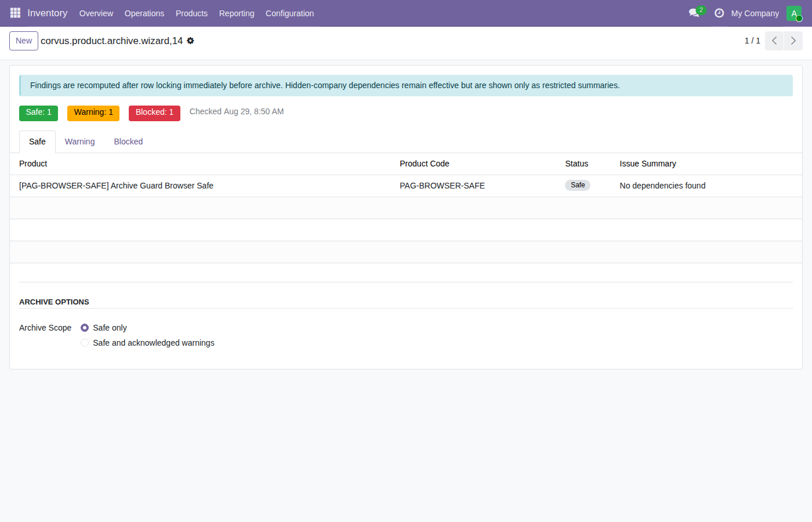Click the orange Warning: 1 badge
812x522 pixels.
(93, 113)
